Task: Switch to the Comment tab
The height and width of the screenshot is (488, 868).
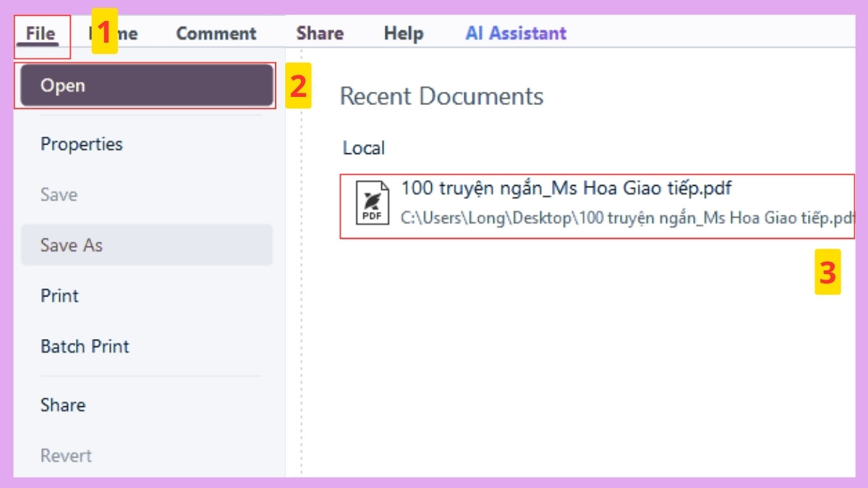Action: pyautogui.click(x=216, y=33)
